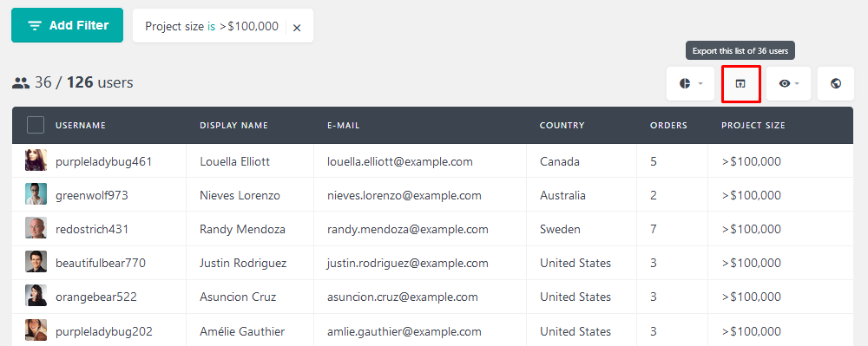The image size is (868, 346).
Task: Click the users group icon beside count
Action: 21,83
